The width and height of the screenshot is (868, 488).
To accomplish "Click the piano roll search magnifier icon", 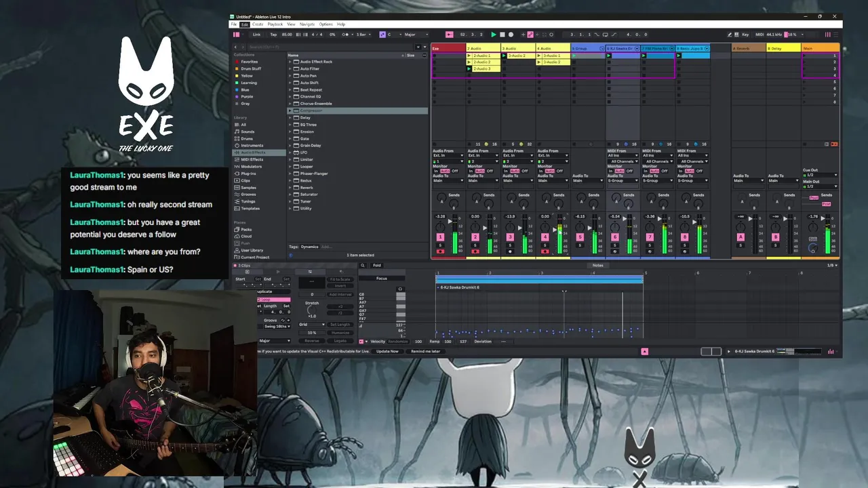I will coord(363,266).
